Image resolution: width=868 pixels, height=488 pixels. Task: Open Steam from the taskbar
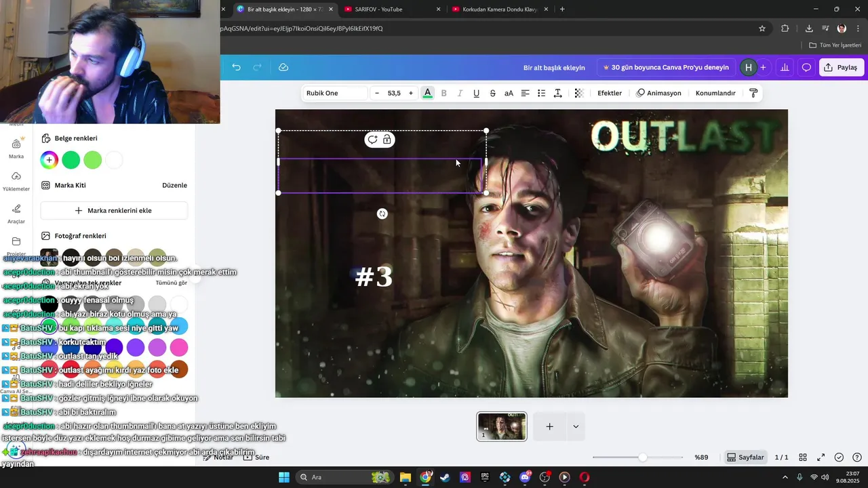point(445,477)
